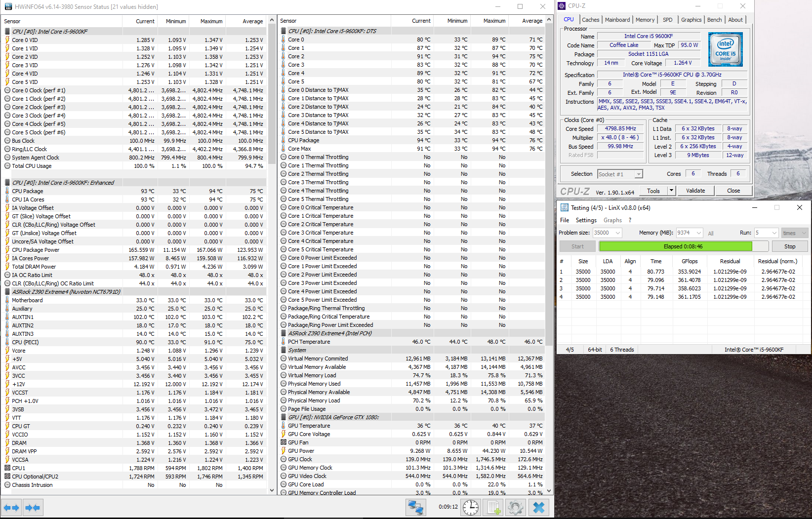Open the Settings menu in LinX
The width and height of the screenshot is (812, 519).
click(x=586, y=220)
